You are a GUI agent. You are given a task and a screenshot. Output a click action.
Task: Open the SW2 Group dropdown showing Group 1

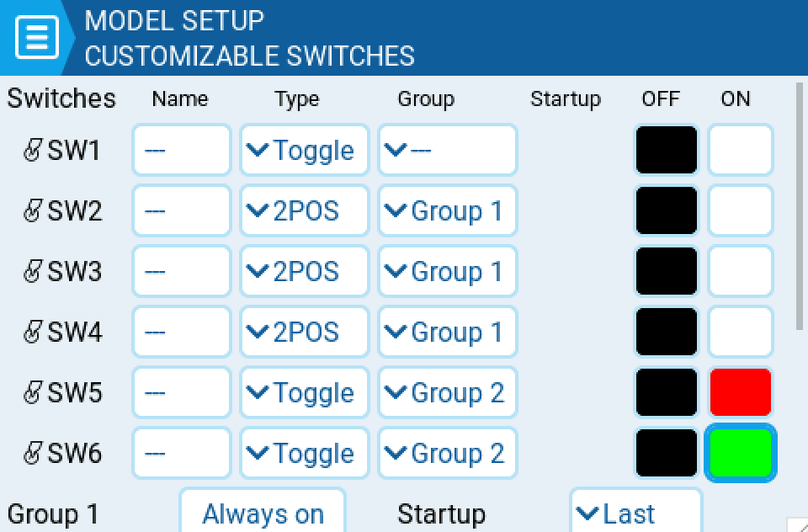[447, 210]
